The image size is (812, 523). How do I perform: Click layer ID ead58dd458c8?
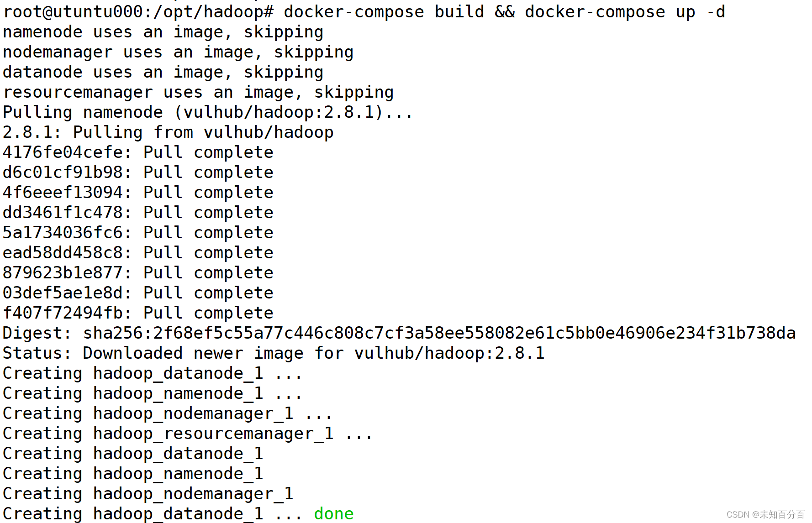(x=63, y=253)
